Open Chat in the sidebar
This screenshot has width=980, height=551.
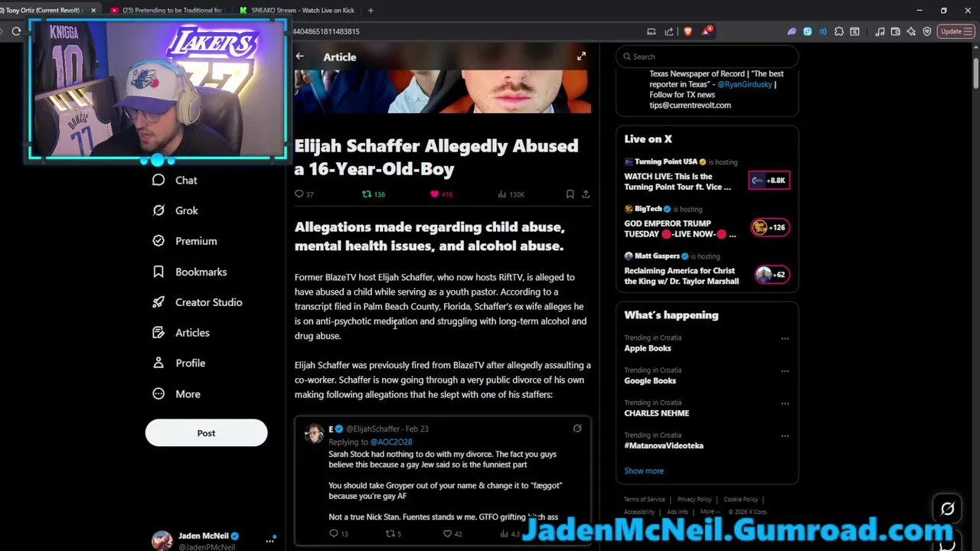pyautogui.click(x=175, y=180)
